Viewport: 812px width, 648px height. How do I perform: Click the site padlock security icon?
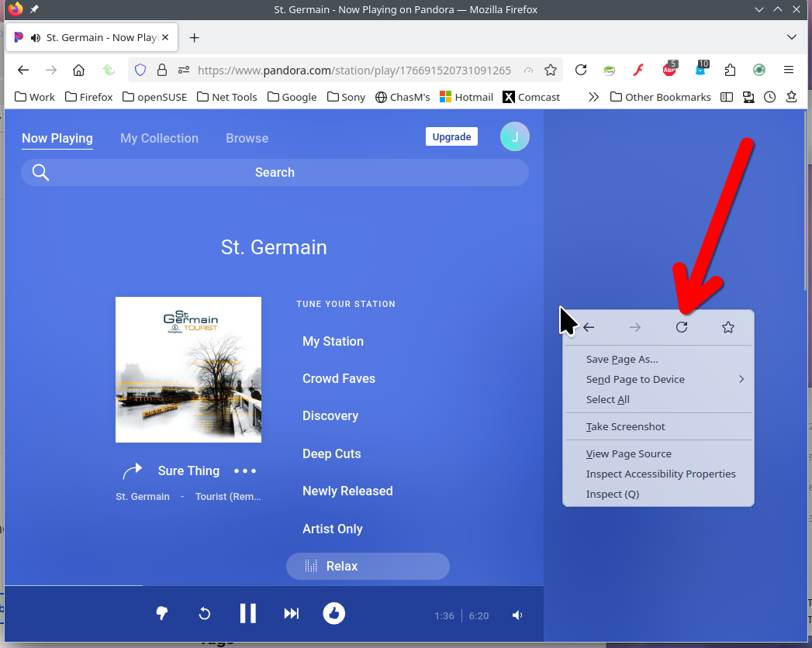(x=162, y=70)
